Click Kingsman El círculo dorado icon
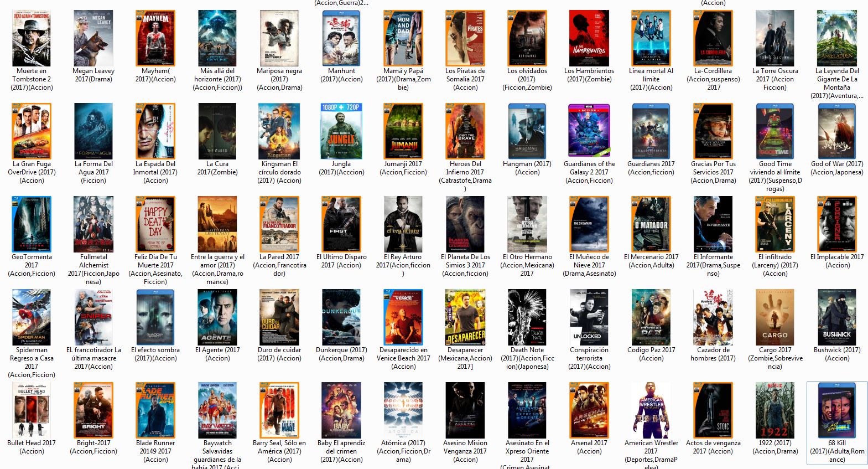 279,131
